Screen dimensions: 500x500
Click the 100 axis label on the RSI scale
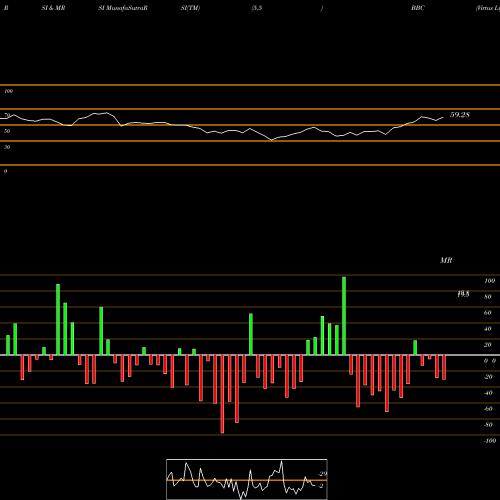tap(9, 91)
